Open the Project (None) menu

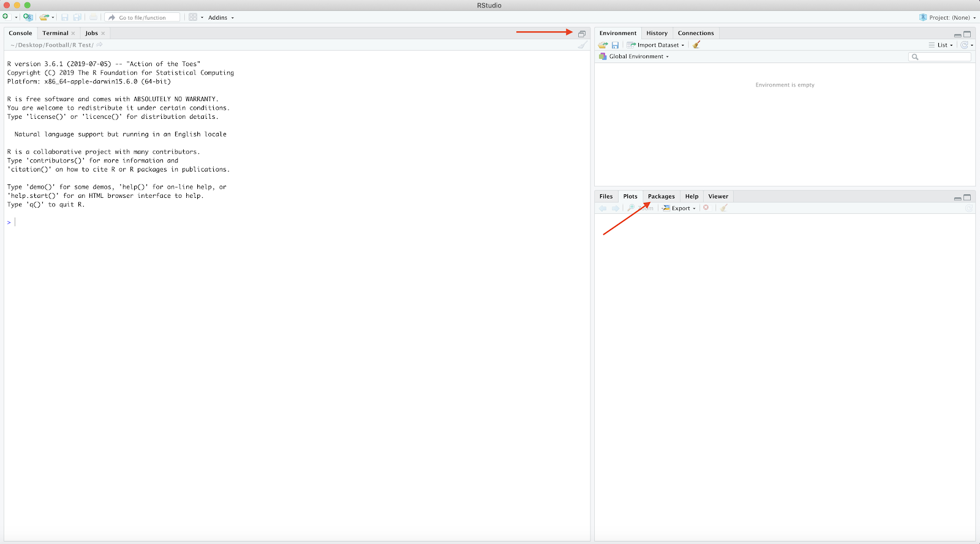click(948, 17)
